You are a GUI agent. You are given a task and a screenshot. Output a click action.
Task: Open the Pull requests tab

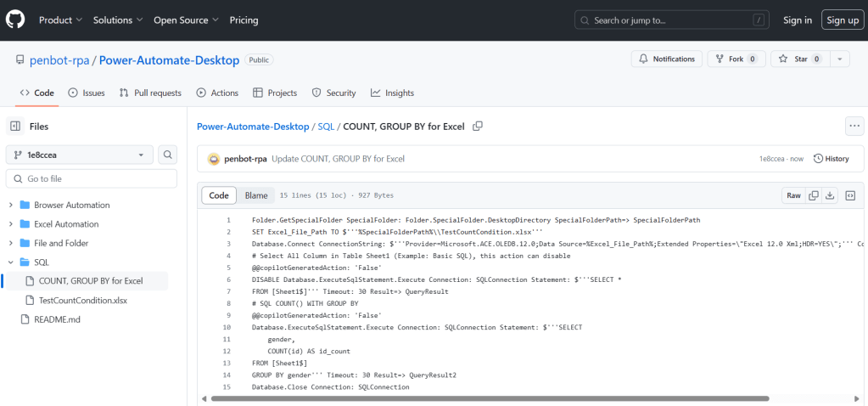tap(150, 93)
